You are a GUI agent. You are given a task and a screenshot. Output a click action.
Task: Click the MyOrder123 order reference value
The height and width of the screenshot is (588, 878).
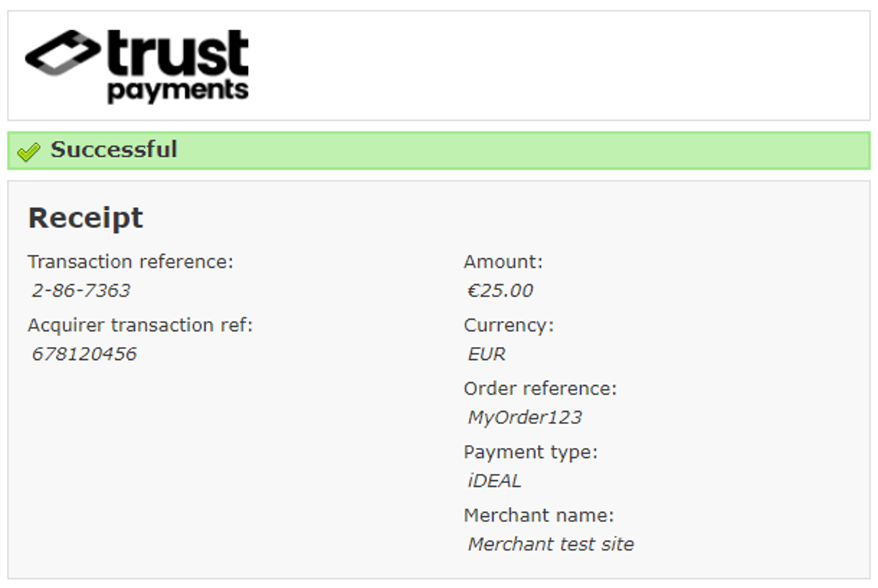524,417
